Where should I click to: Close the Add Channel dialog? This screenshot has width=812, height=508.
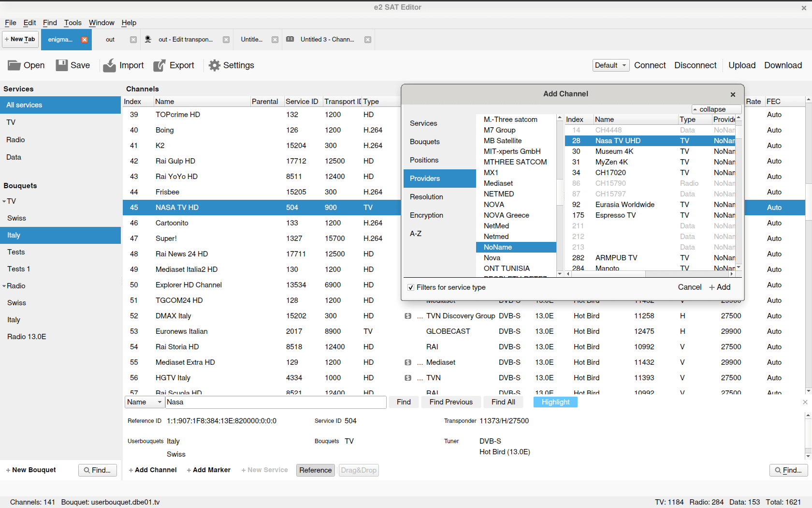[x=733, y=94]
